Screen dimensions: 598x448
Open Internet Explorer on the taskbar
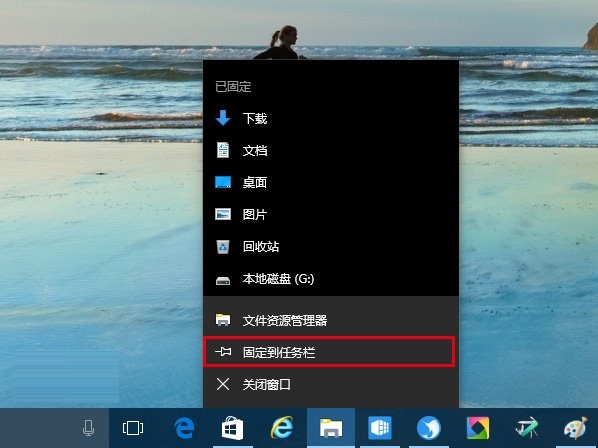282,427
